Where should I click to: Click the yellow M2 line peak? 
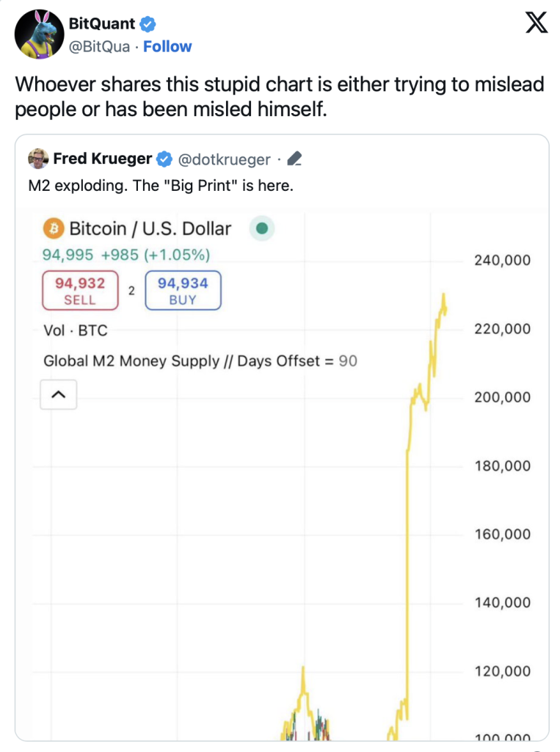(444, 297)
